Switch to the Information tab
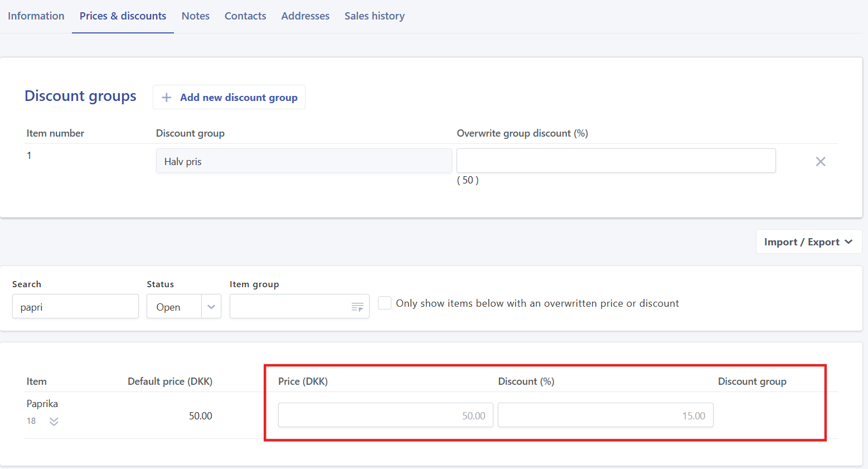The image size is (868, 469). coord(36,16)
